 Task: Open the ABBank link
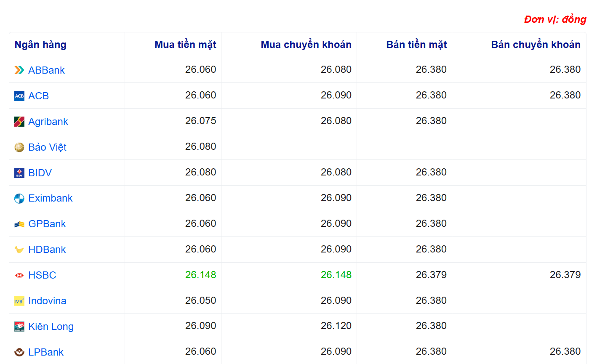click(46, 70)
